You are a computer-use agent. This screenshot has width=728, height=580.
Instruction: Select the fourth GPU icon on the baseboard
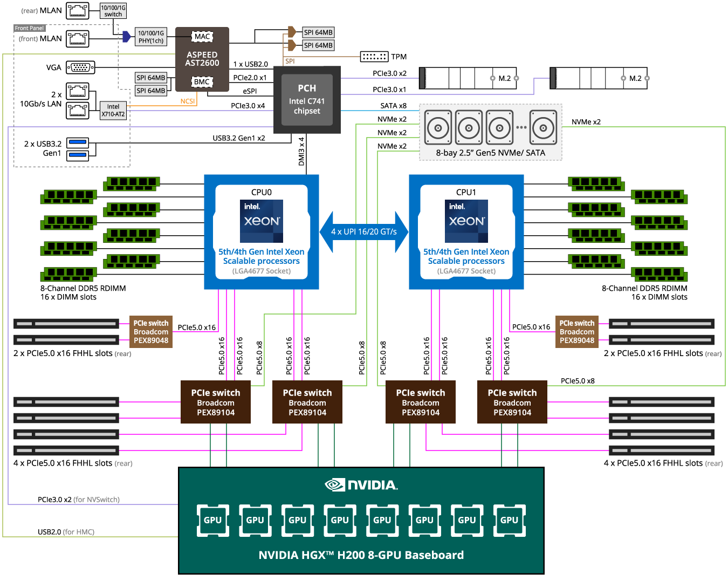[x=340, y=521]
